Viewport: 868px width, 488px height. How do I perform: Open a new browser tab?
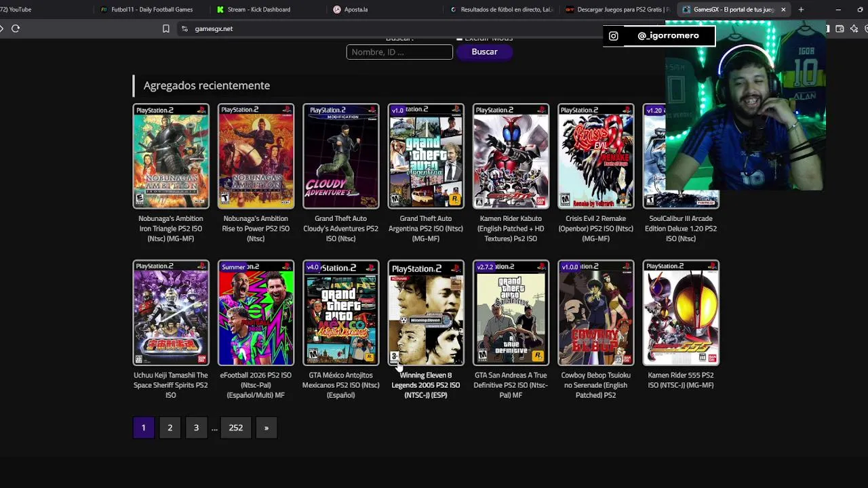click(x=801, y=9)
